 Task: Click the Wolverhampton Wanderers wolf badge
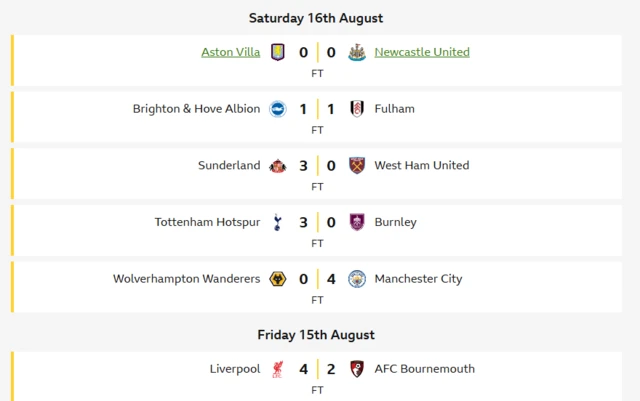click(278, 279)
